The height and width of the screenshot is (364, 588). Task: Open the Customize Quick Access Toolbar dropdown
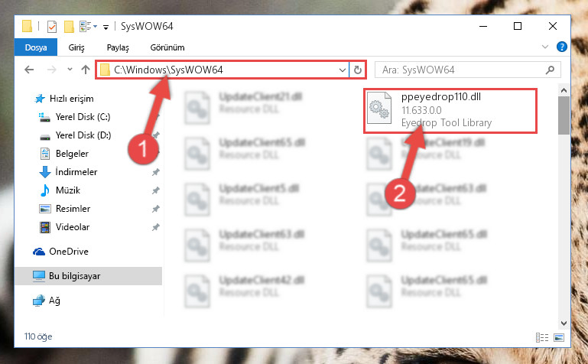tap(106, 27)
